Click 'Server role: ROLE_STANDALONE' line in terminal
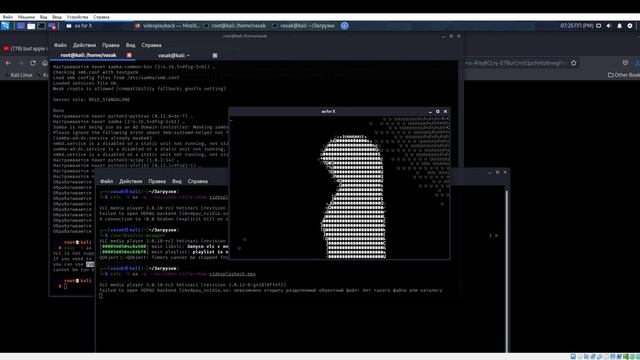This screenshot has width=640, height=360. (x=91, y=100)
